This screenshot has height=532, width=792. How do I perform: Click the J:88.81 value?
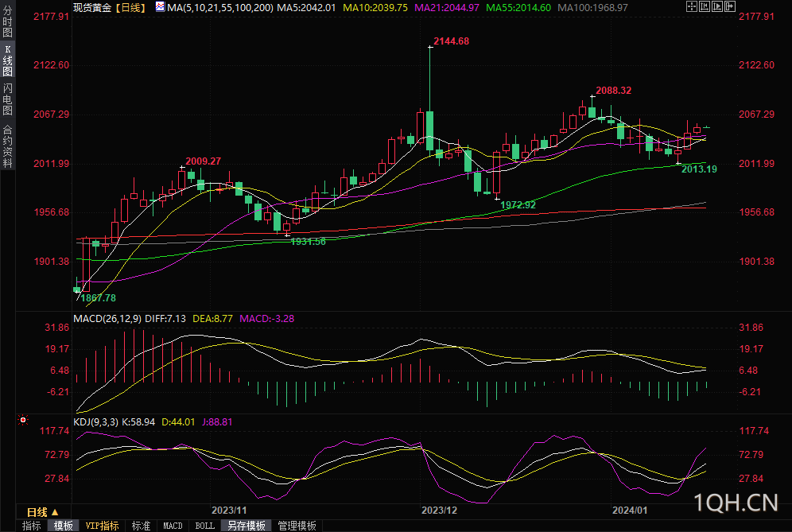click(x=217, y=421)
